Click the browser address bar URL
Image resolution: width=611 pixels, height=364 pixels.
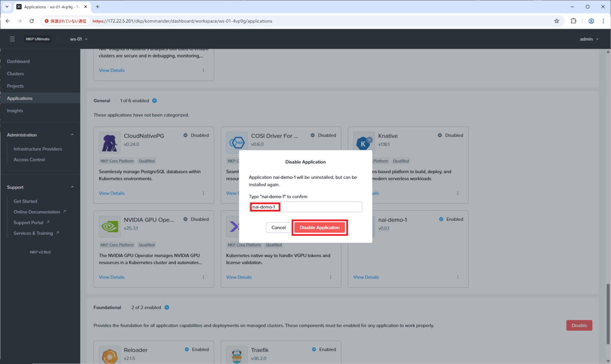click(x=182, y=21)
